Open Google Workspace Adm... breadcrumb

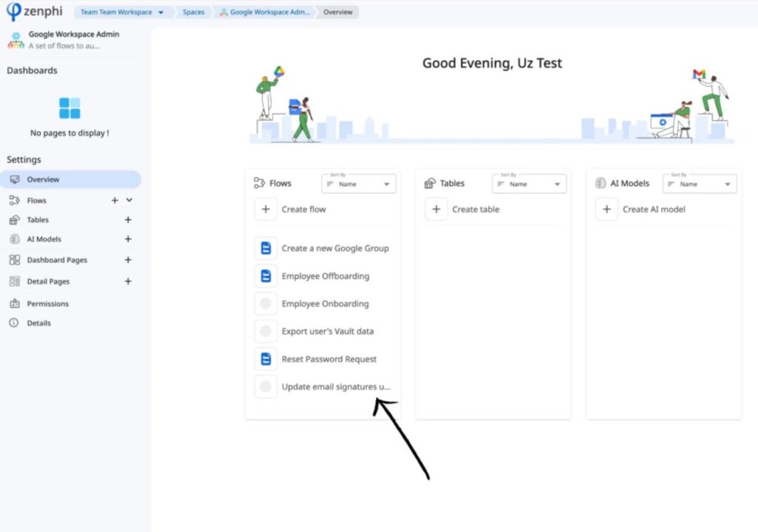264,12
